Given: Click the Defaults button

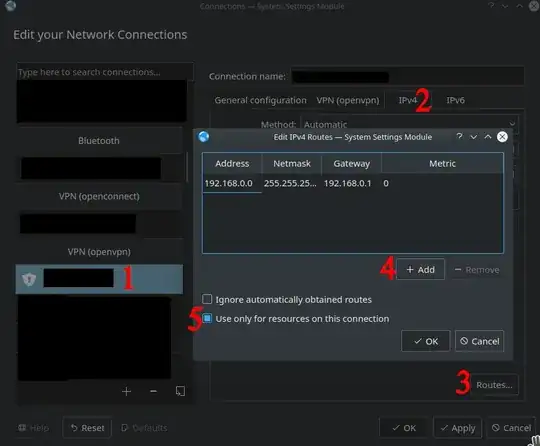Looking at the screenshot, I should coord(144,428).
